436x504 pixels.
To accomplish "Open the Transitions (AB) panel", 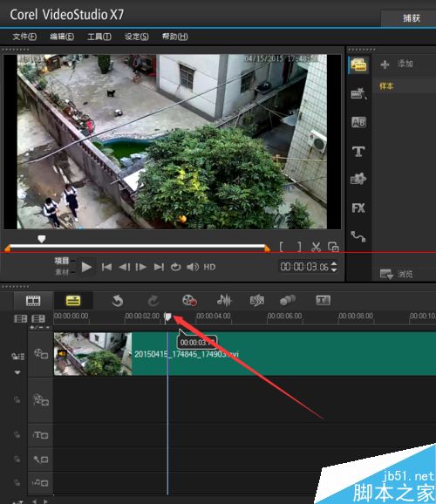I will [358, 122].
